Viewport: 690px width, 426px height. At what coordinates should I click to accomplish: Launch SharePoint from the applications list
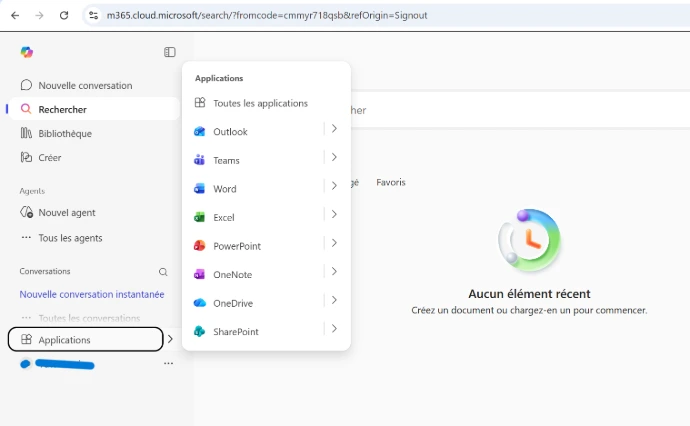pos(200,331)
